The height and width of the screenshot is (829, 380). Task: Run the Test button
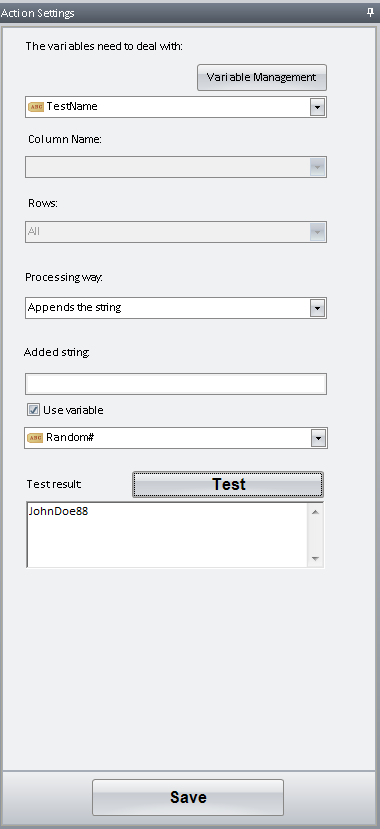point(228,484)
